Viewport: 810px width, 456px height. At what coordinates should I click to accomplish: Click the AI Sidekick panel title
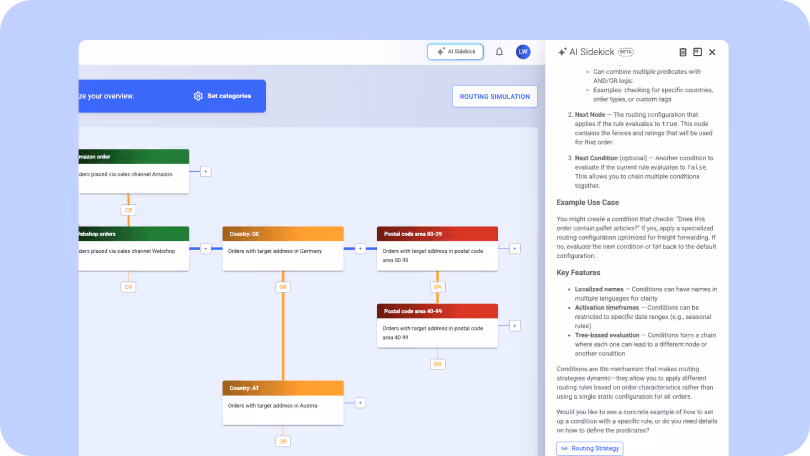pyautogui.click(x=591, y=52)
